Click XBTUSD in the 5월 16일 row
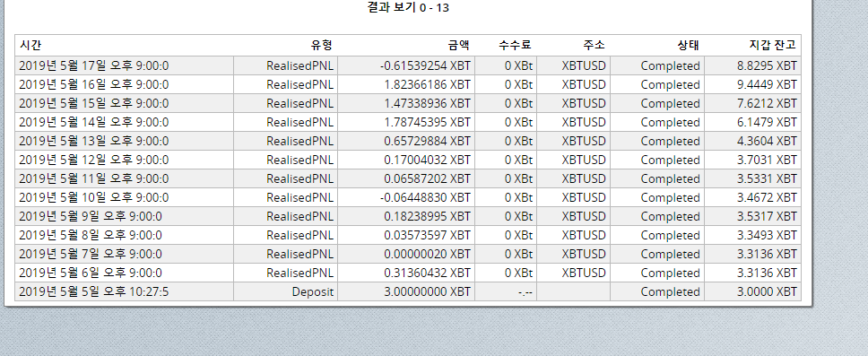Viewport: 868px width, 356px height. pyautogui.click(x=574, y=84)
